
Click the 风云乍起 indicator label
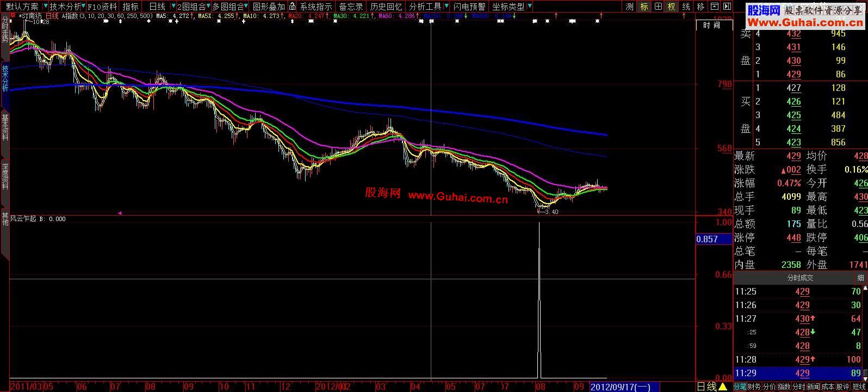(x=23, y=219)
